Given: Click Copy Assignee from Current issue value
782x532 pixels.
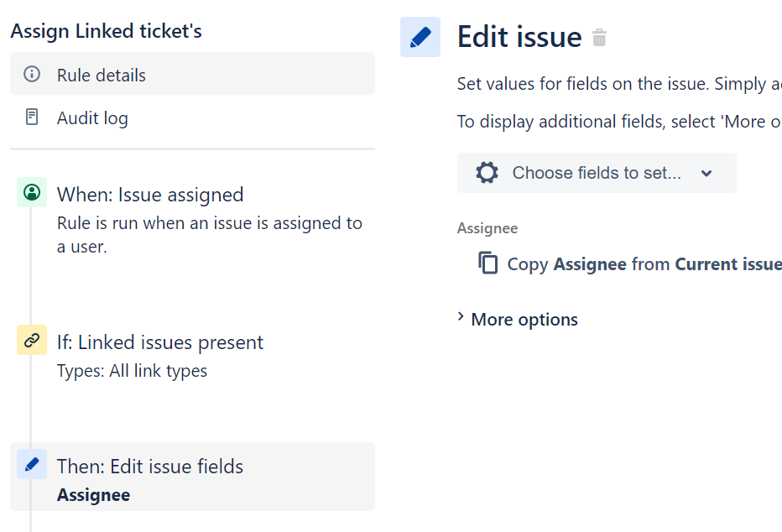Looking at the screenshot, I should 644,264.
